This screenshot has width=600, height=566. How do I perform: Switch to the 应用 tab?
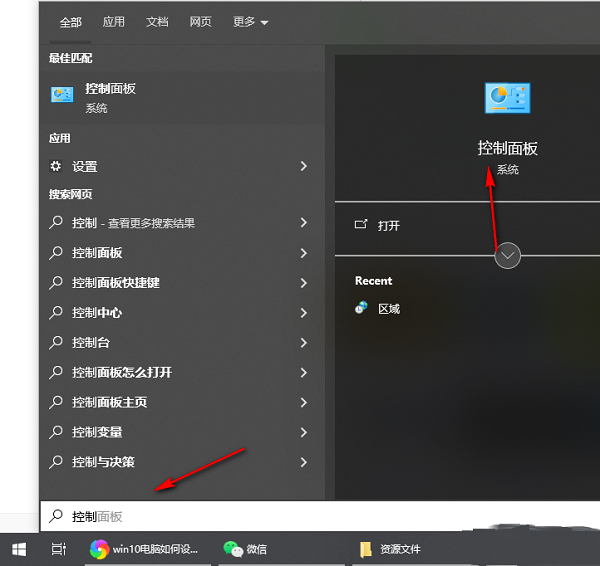pos(114,22)
